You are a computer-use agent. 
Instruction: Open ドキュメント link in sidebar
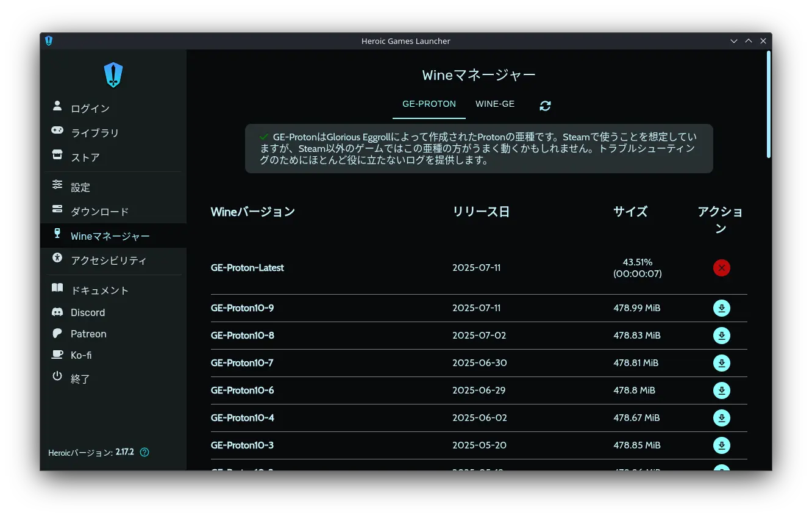(113, 290)
